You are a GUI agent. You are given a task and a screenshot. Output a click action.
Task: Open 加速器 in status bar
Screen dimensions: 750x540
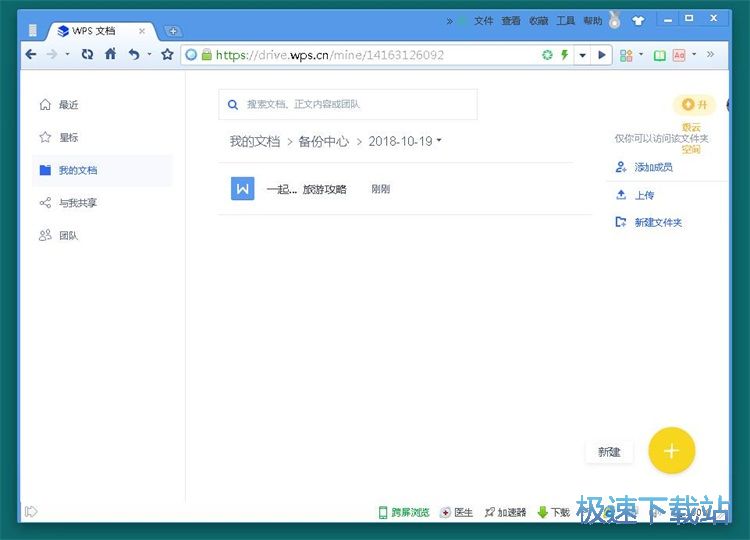505,512
